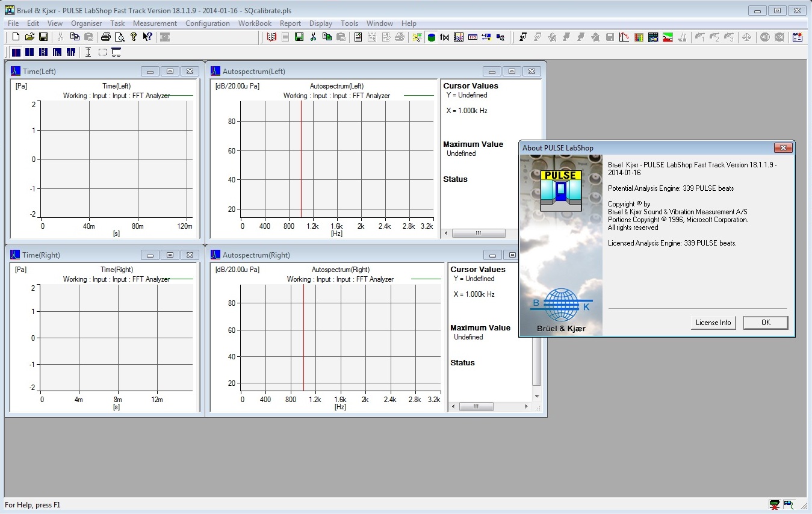Open the colored bar spectrum icon
Screen dimensions: 812x514
pos(639,37)
